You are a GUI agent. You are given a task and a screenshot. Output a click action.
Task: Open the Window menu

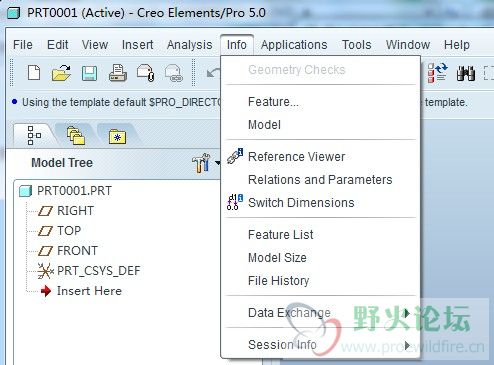click(x=408, y=45)
